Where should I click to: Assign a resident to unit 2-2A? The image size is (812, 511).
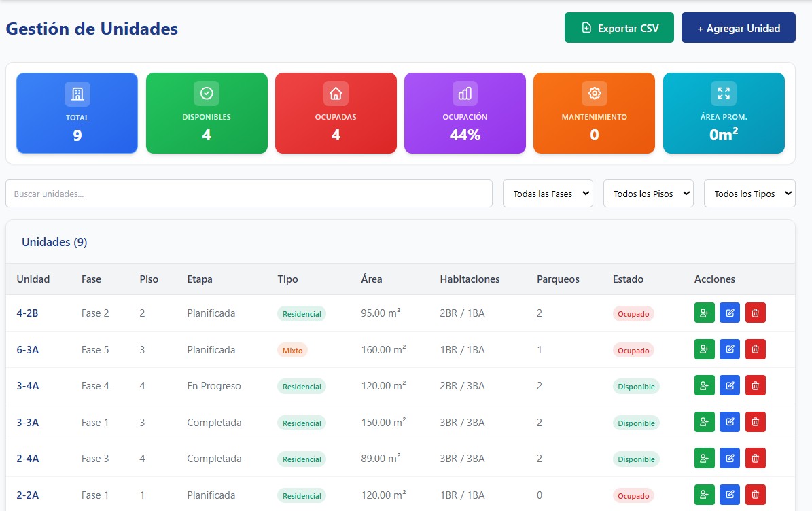(x=704, y=495)
